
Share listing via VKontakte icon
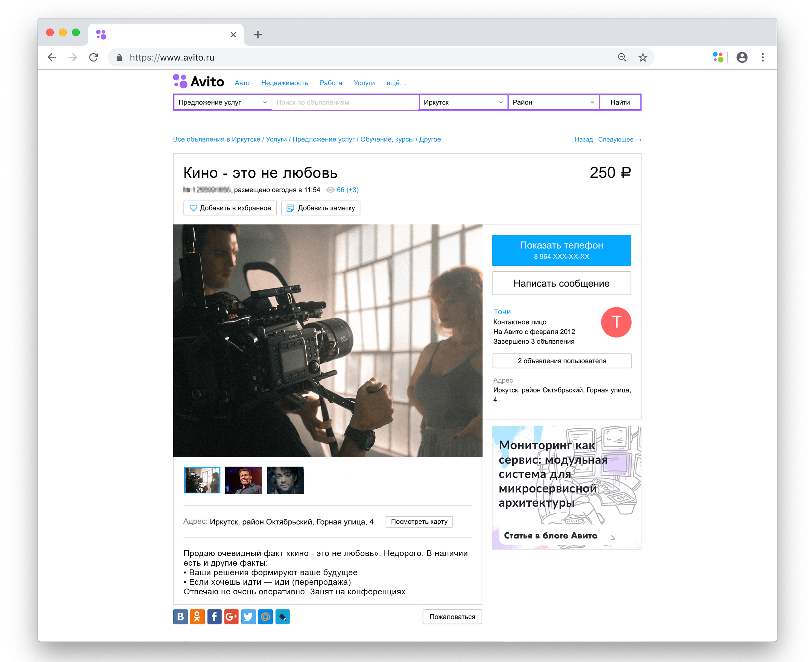click(x=180, y=617)
